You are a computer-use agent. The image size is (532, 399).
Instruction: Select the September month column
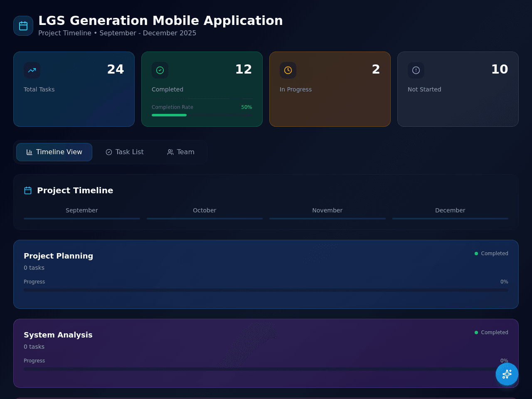(82, 213)
